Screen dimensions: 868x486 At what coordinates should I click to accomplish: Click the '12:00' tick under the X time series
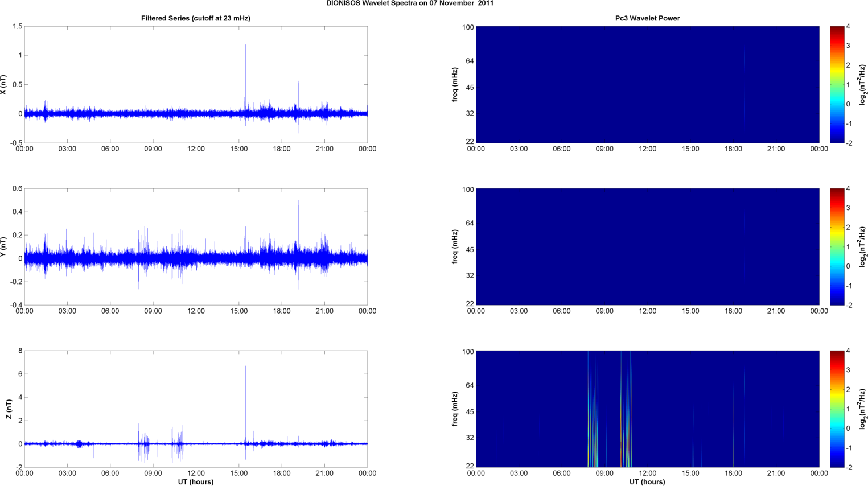[x=196, y=149]
